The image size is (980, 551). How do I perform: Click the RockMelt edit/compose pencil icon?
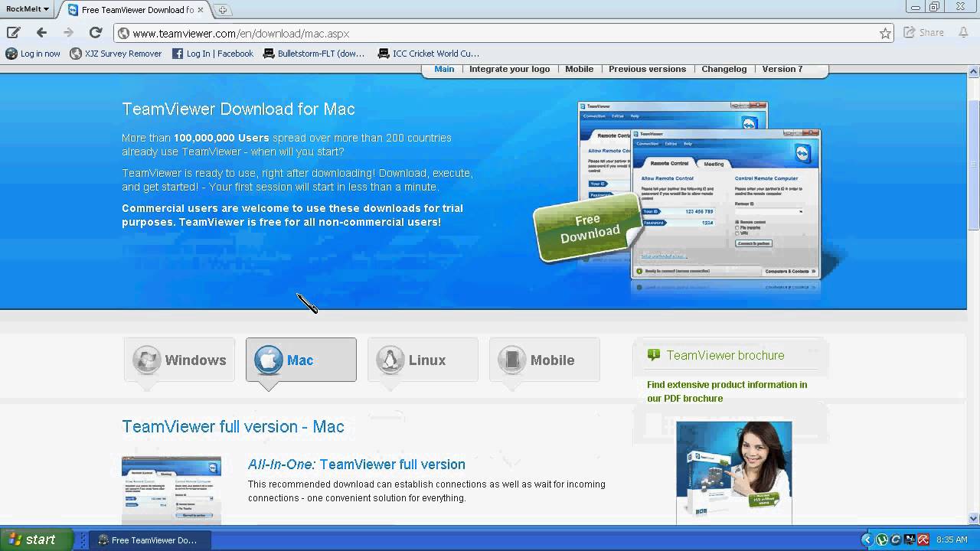tap(14, 33)
